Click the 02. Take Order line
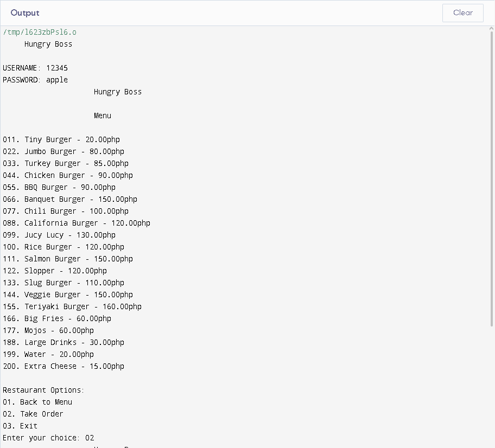 (x=33, y=414)
